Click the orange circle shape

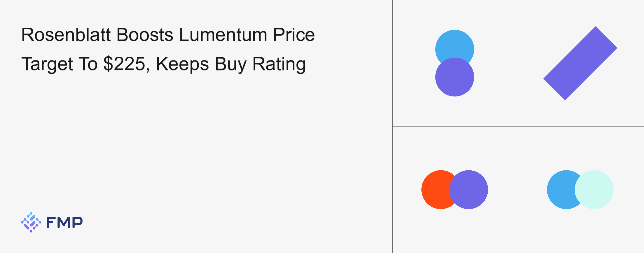pyautogui.click(x=435, y=190)
